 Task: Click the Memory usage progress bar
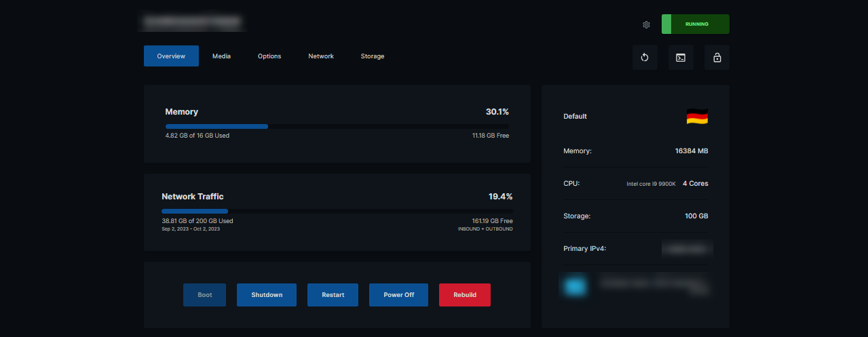pyautogui.click(x=337, y=126)
